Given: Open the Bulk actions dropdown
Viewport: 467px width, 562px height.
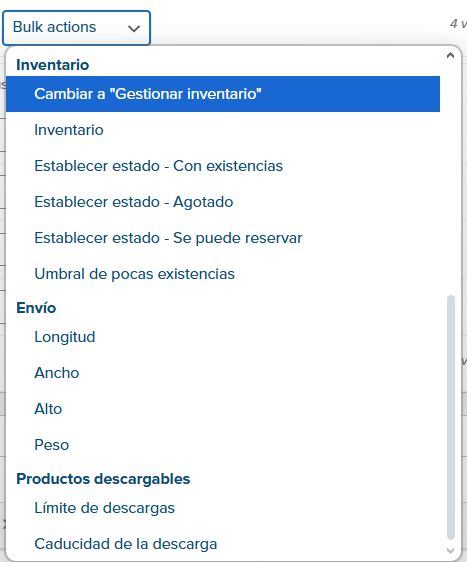Looking at the screenshot, I should pyautogui.click(x=76, y=28).
